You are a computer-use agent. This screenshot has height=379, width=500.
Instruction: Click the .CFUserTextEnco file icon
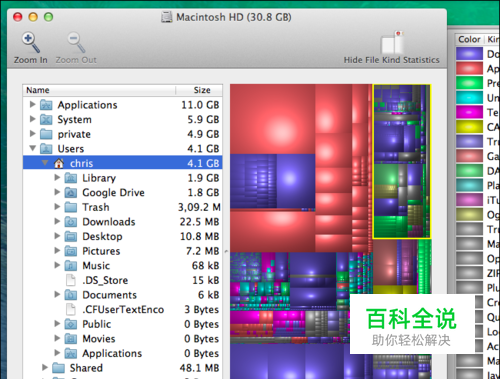point(71,309)
